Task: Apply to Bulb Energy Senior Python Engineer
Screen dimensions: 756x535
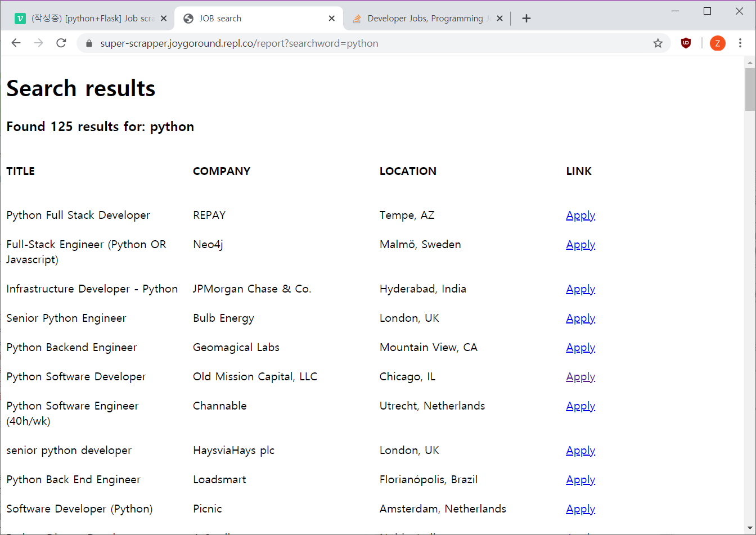Action: tap(580, 318)
